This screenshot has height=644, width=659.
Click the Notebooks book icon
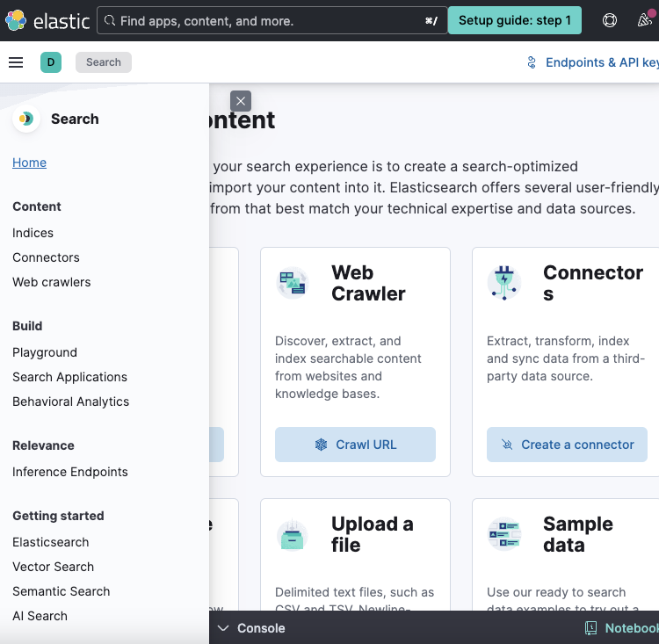point(591,628)
